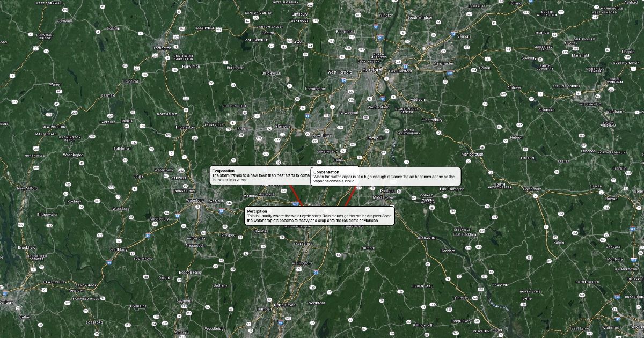
Task: Click the Glastonbury town label
Action: coord(432,120)
